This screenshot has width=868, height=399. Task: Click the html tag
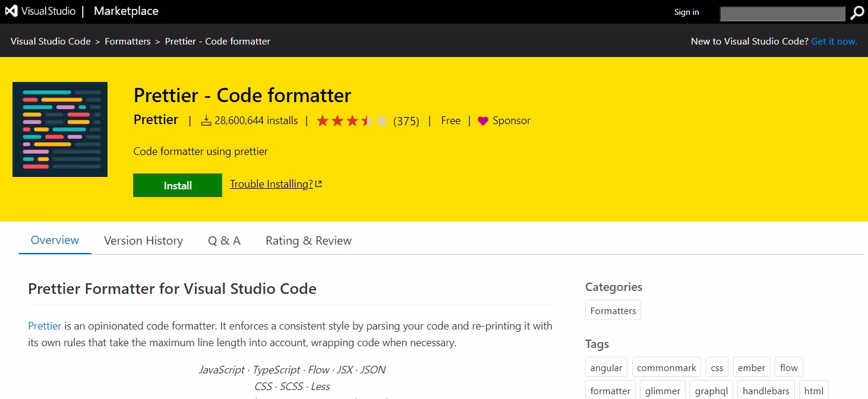pos(814,390)
